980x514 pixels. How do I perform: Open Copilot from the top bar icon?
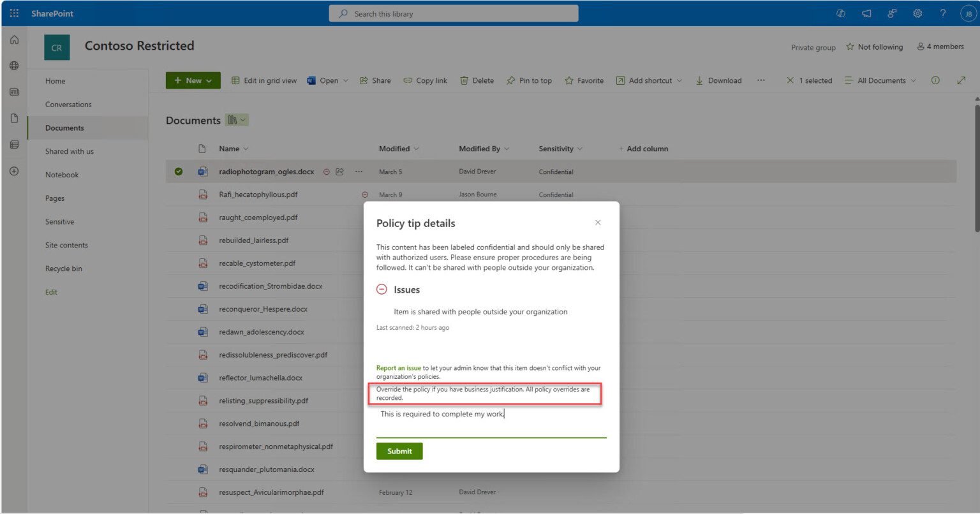[840, 13]
